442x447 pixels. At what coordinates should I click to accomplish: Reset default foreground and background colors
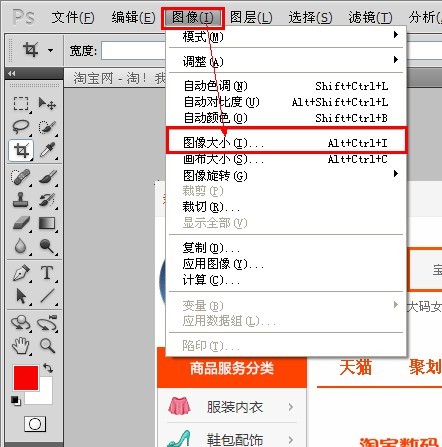[x=15, y=400]
